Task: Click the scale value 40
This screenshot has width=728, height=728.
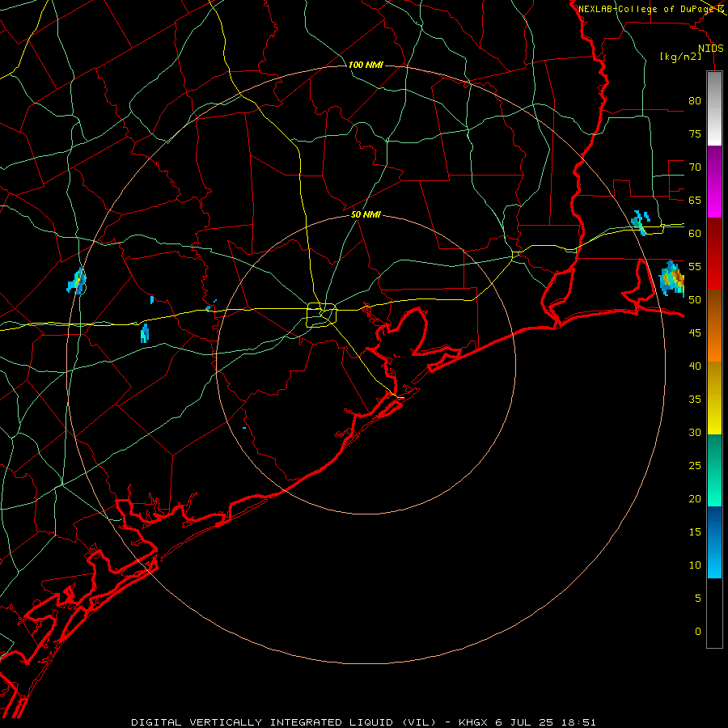Action: (695, 366)
